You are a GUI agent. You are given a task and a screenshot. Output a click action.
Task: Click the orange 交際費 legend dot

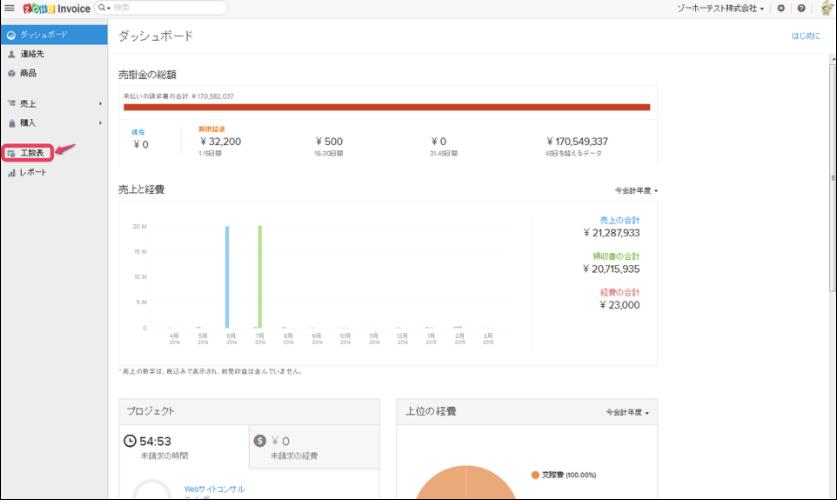coord(535,475)
